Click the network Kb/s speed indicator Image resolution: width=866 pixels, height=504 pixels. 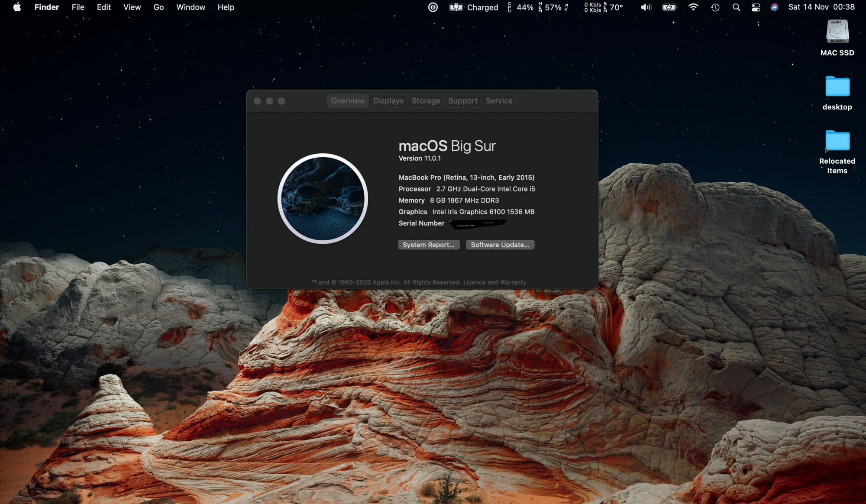point(592,7)
